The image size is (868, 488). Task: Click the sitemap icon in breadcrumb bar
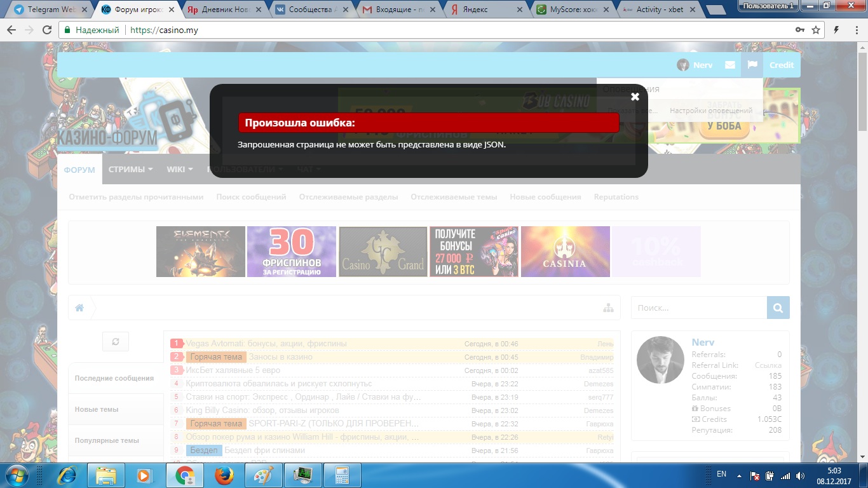tap(608, 308)
